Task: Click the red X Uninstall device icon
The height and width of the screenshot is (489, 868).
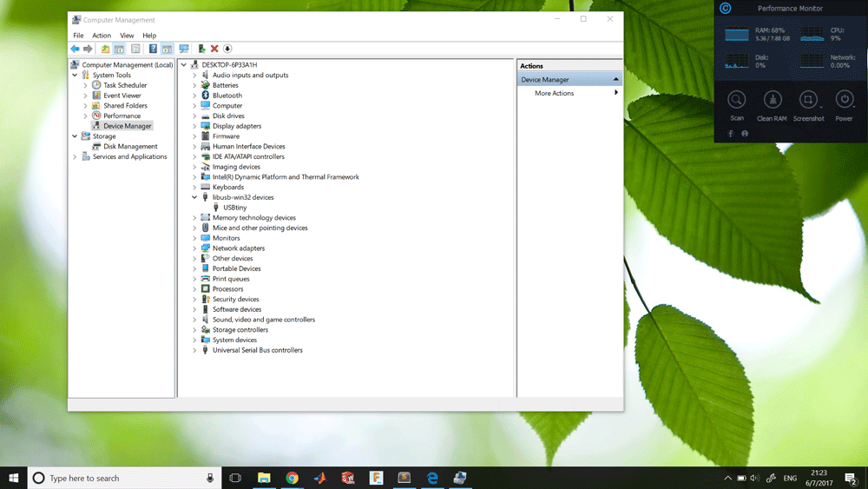Action: pos(214,49)
